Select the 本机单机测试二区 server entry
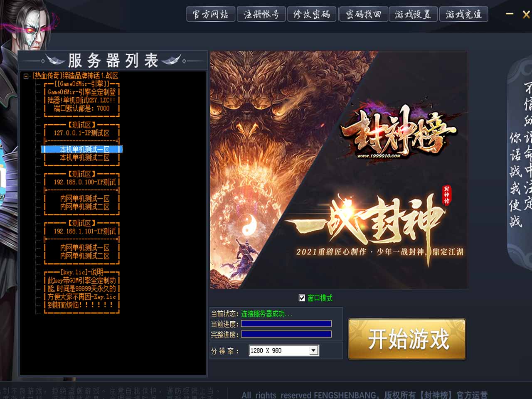 coord(84,158)
